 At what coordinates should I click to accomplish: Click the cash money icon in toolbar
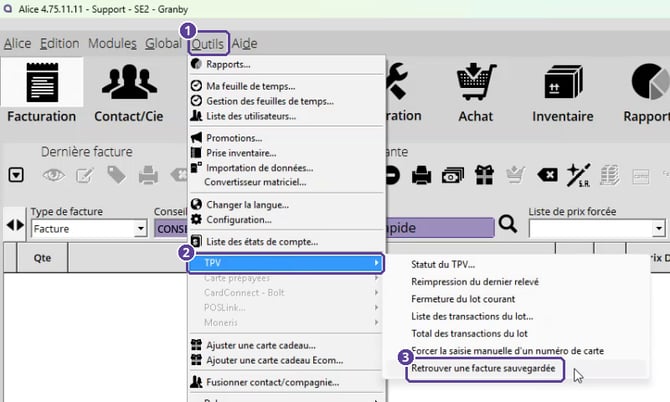coord(453,175)
